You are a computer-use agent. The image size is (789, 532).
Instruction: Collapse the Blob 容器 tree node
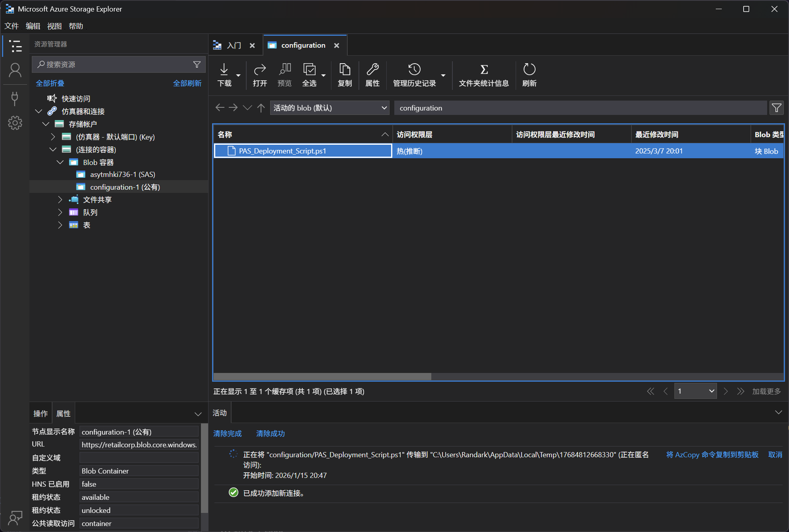pyautogui.click(x=60, y=162)
